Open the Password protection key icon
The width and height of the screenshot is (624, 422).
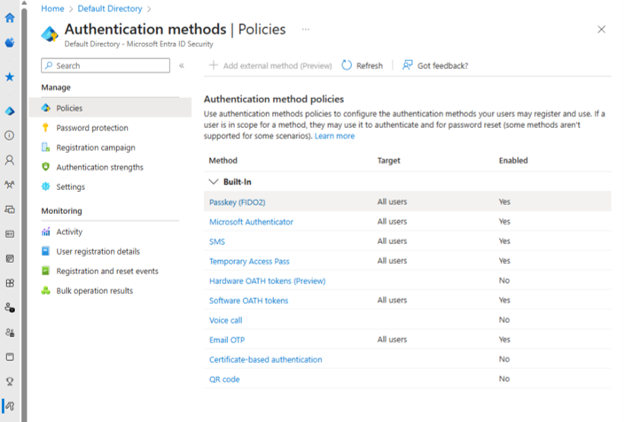tap(45, 128)
